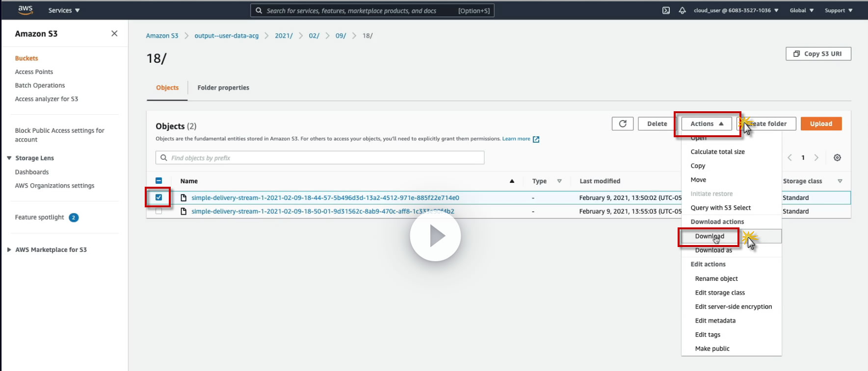Uncheck the 18-44-57 delivery stream object
This screenshot has width=868, height=371.
(158, 198)
